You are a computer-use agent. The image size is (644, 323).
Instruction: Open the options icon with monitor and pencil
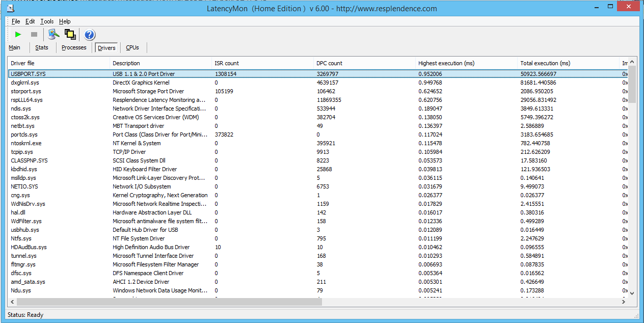tap(53, 35)
